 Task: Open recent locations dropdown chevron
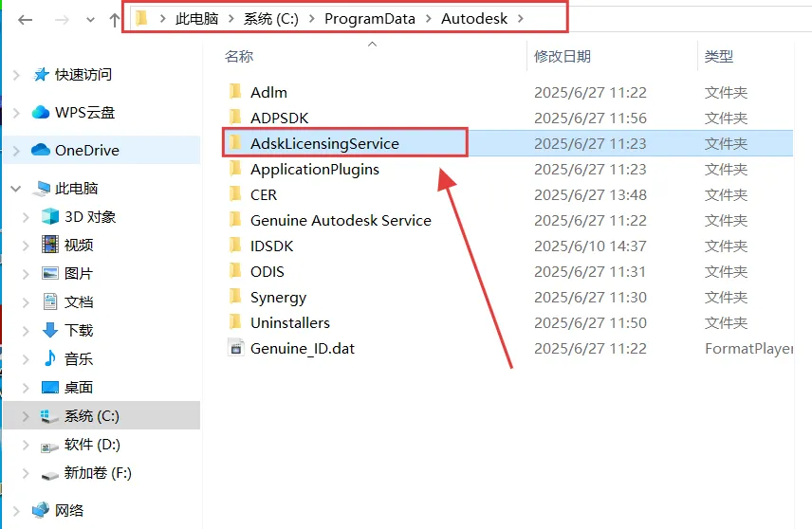(x=91, y=20)
